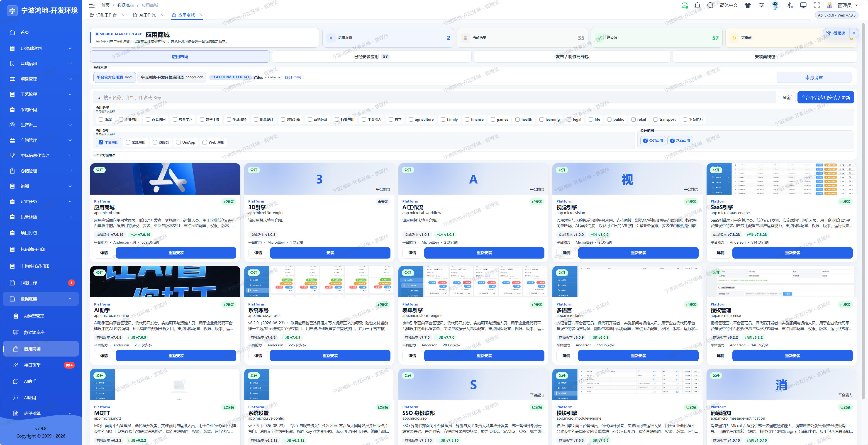Viewport: 868px width, 445px height.
Task: Click the 首页 home icon in sidebar
Action: [12, 32]
